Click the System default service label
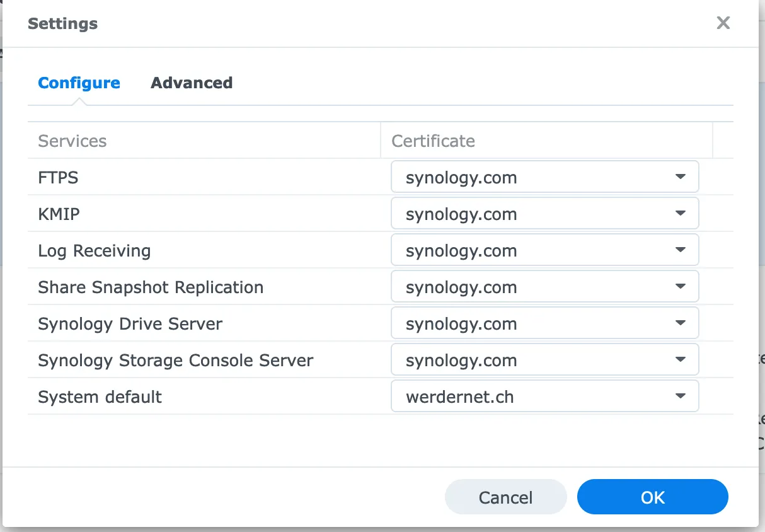 pos(100,396)
